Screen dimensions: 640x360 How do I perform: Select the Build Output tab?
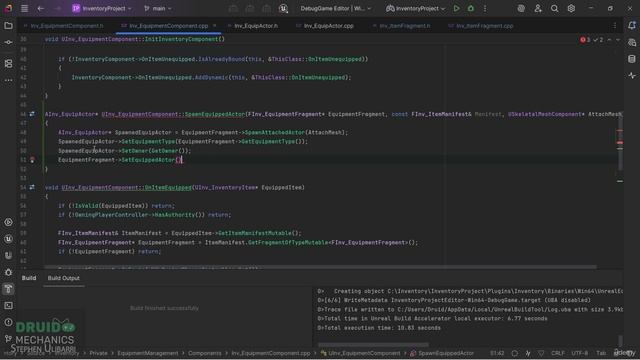(64, 278)
